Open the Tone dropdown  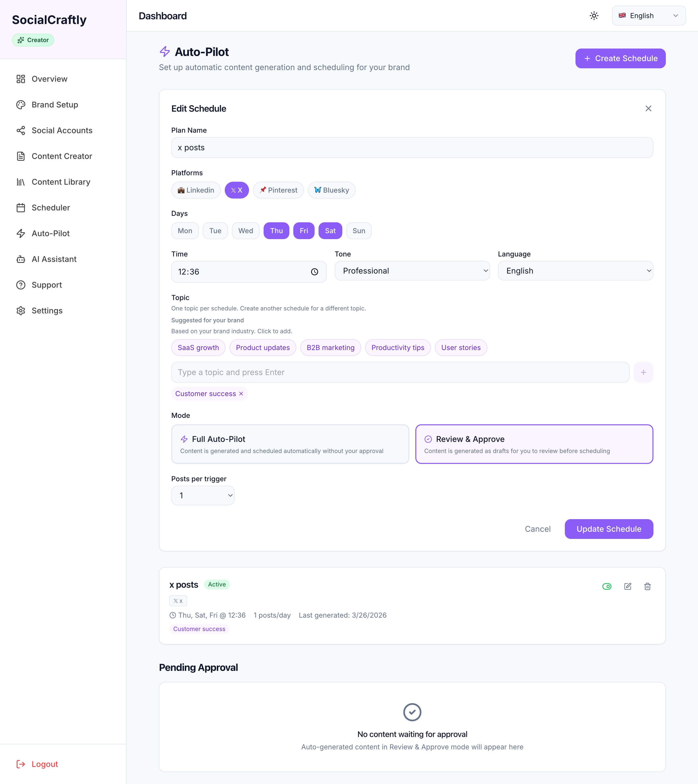412,271
